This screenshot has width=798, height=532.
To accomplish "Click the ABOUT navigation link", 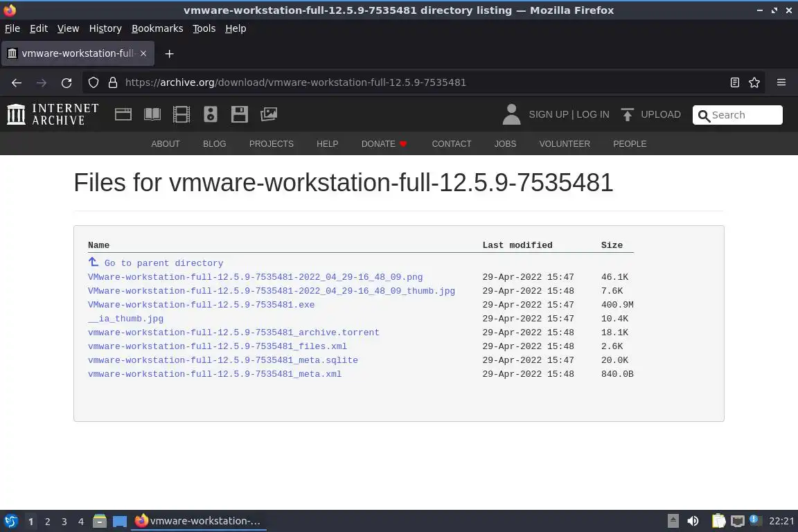I will [166, 144].
